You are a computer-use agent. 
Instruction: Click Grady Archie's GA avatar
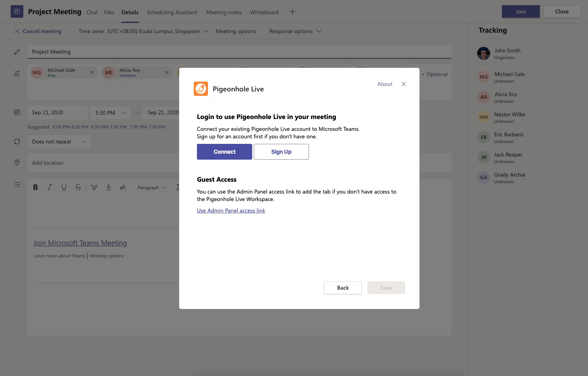point(484,177)
